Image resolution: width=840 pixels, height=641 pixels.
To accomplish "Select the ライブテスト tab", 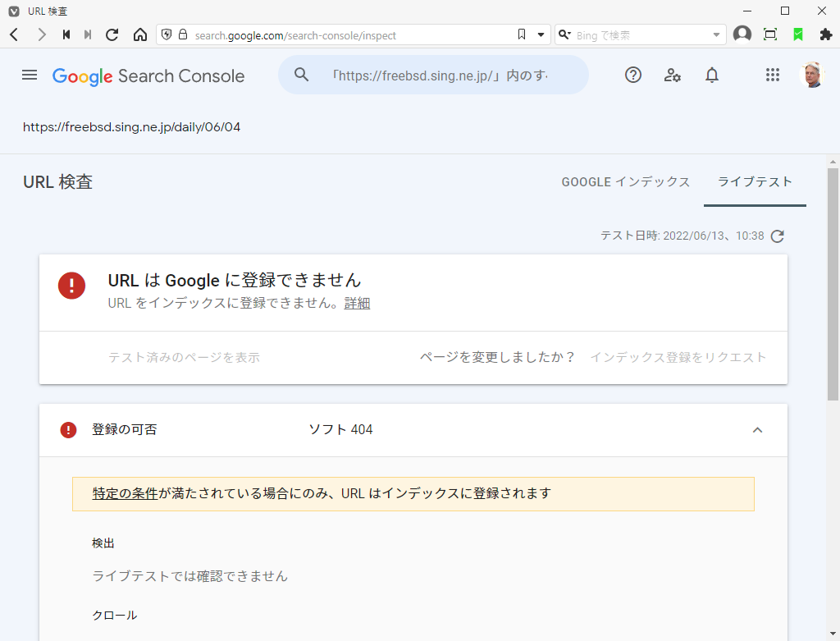I will (x=755, y=182).
